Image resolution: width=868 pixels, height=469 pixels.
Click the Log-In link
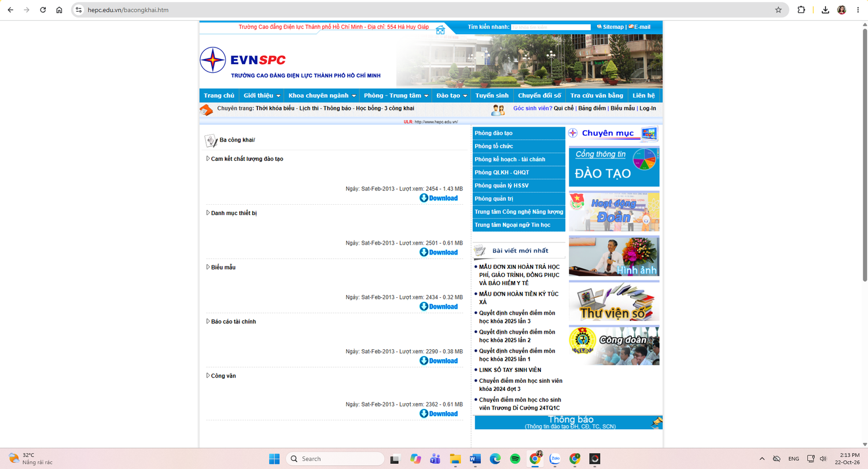click(x=648, y=109)
